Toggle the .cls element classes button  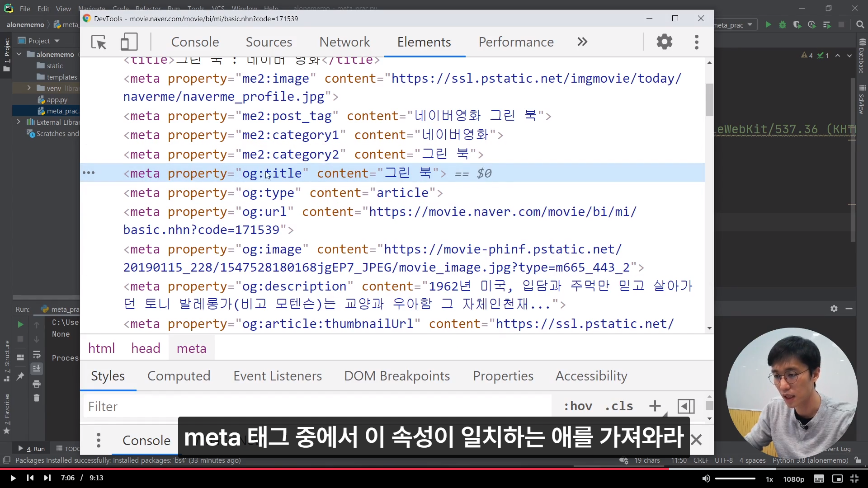coord(619,406)
